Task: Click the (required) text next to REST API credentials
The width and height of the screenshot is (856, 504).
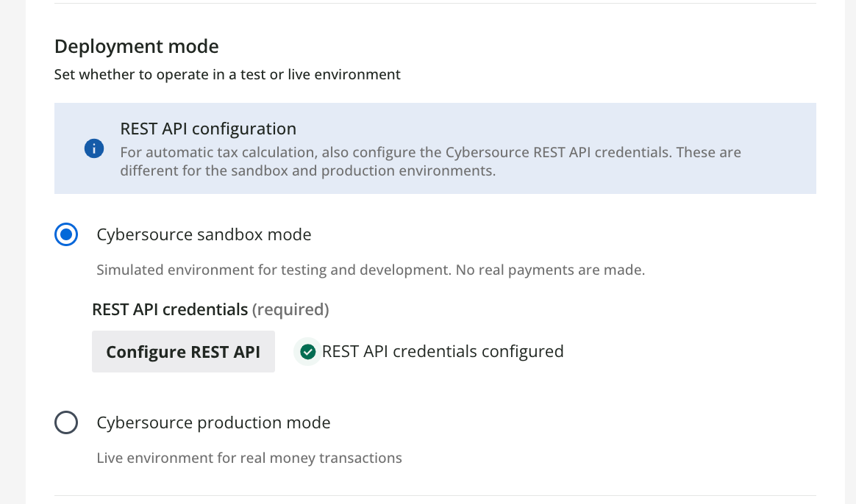Action: (291, 309)
